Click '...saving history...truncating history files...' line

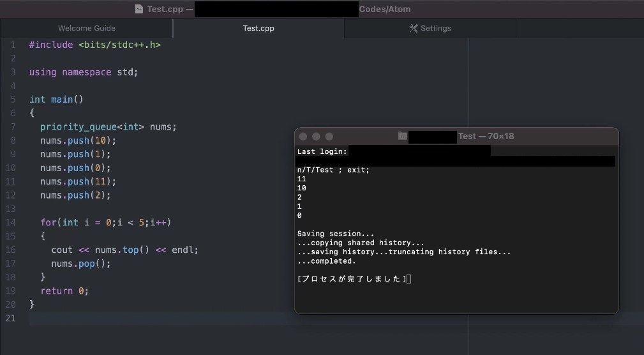[x=404, y=252]
